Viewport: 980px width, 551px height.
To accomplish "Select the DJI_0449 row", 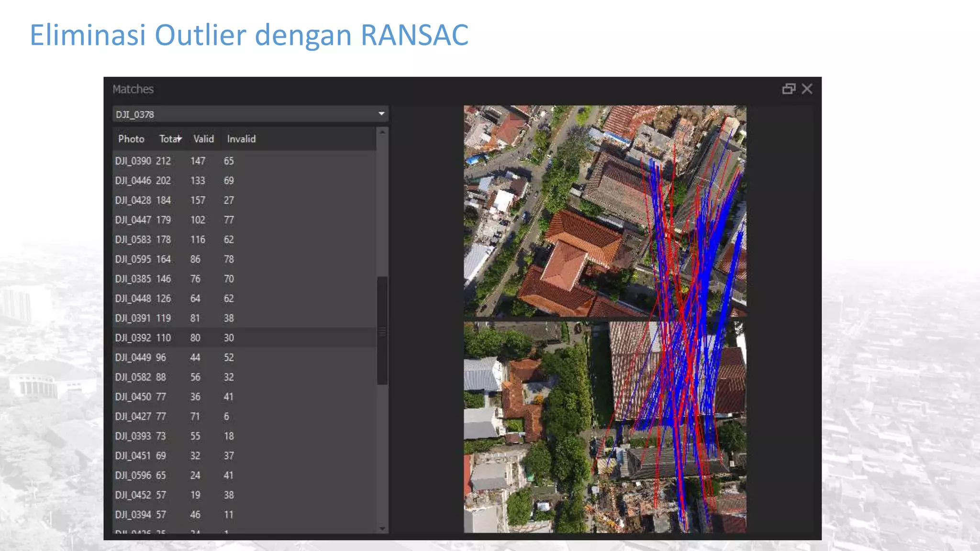I will point(245,357).
